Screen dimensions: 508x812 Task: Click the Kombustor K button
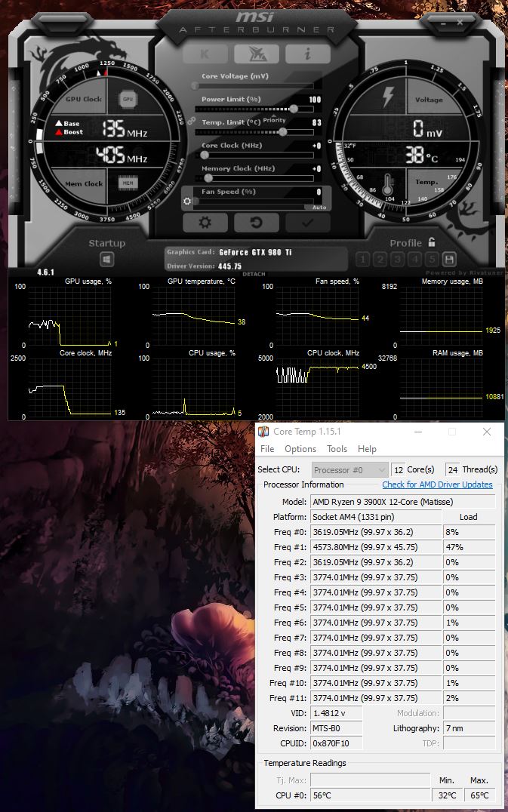coord(205,54)
